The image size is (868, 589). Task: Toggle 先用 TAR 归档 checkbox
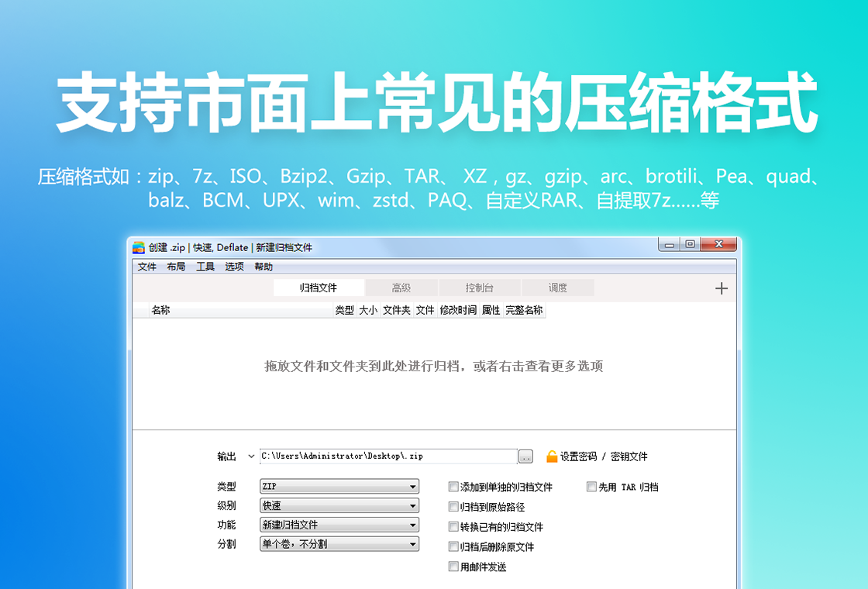pos(591,487)
